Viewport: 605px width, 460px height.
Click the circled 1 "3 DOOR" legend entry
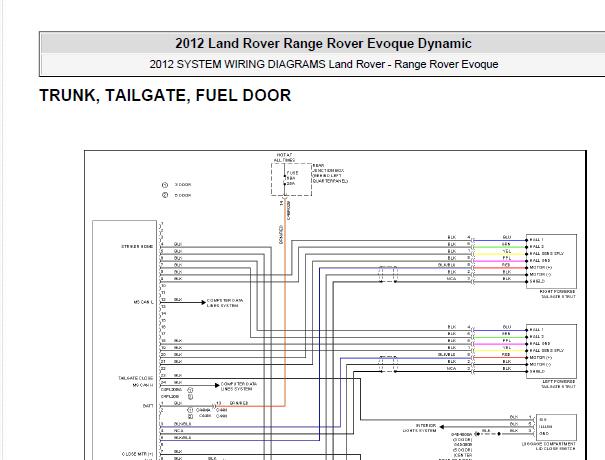pyautogui.click(x=176, y=185)
